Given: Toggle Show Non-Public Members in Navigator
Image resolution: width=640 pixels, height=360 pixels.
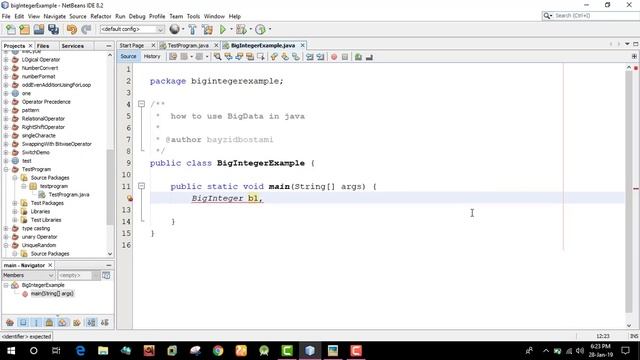Looking at the screenshot, I should pyautogui.click(x=49, y=322).
